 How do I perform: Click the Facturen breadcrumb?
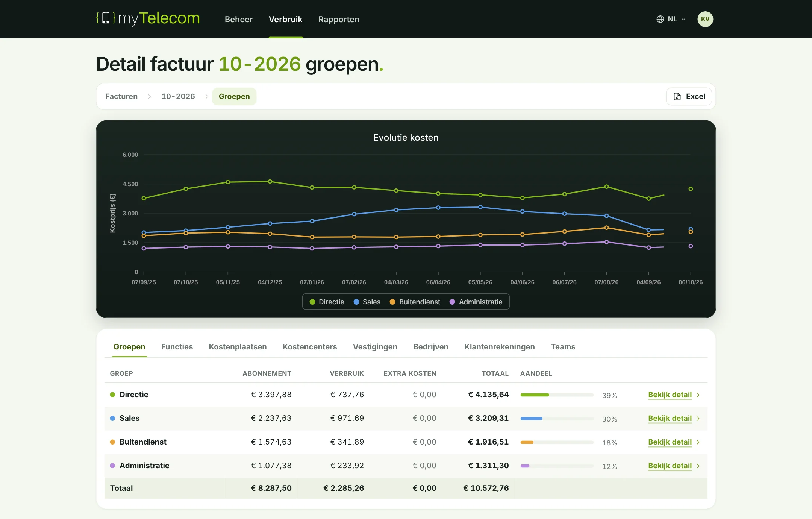pos(121,96)
